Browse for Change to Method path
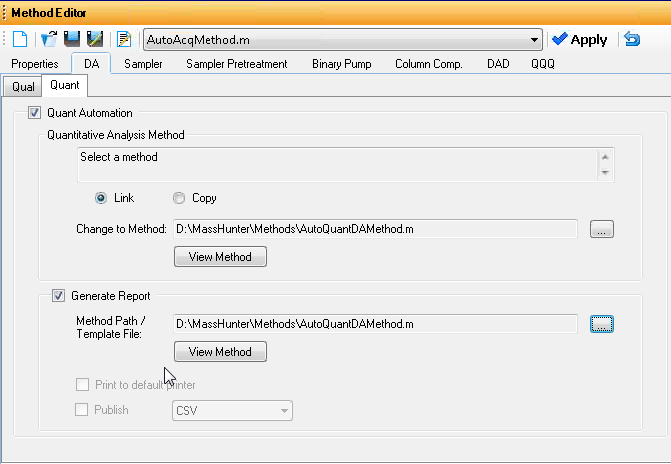The image size is (671, 464). (x=601, y=229)
